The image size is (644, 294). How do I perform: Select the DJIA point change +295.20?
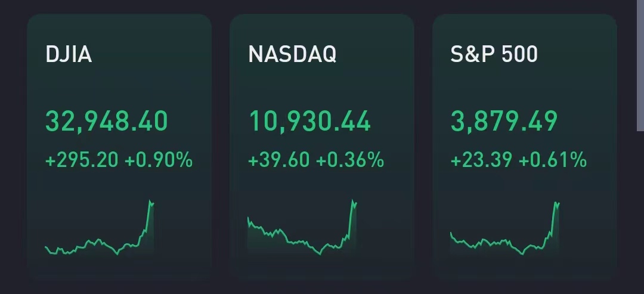[x=82, y=160]
